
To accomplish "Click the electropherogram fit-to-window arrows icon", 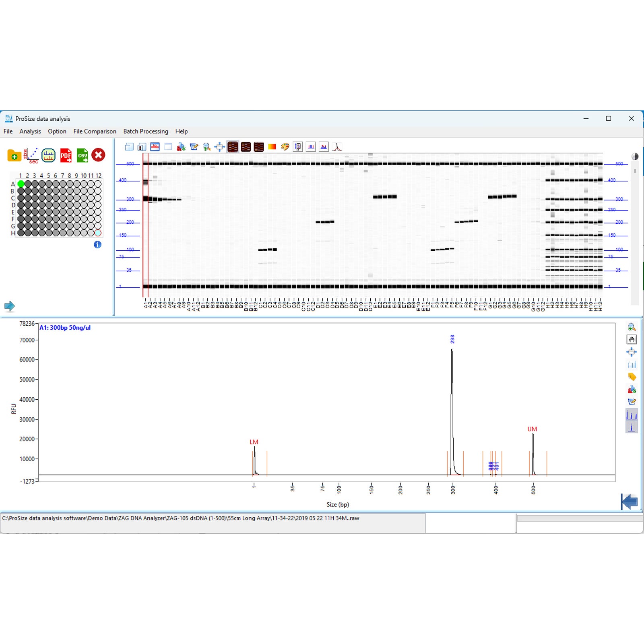I will 632,352.
